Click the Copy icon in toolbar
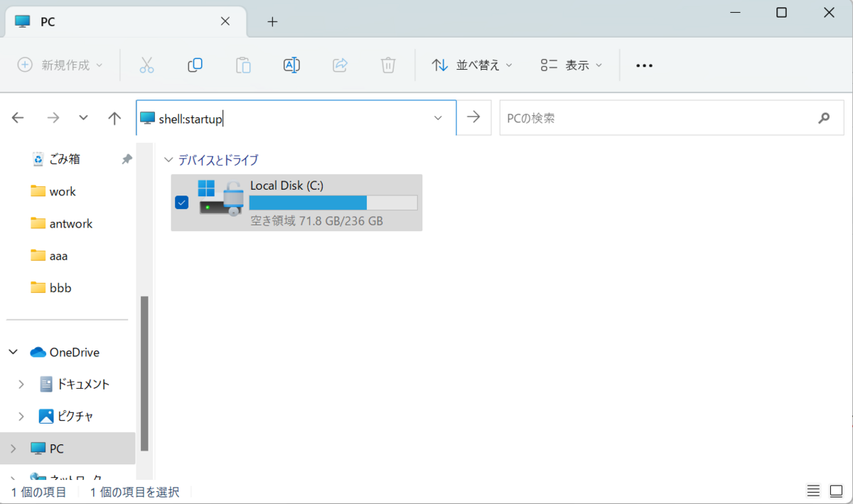This screenshot has width=853, height=504. [195, 65]
